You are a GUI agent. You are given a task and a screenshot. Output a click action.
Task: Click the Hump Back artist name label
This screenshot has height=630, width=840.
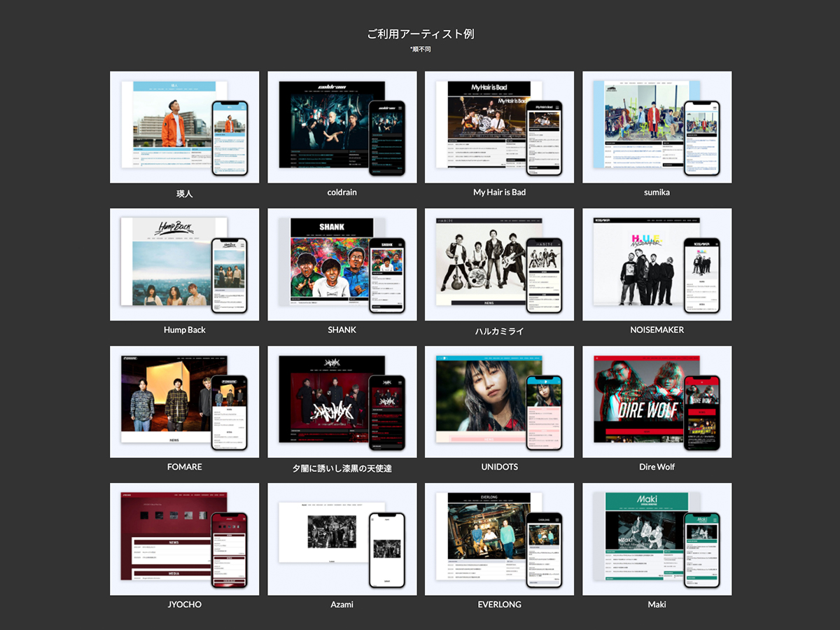pyautogui.click(x=185, y=330)
